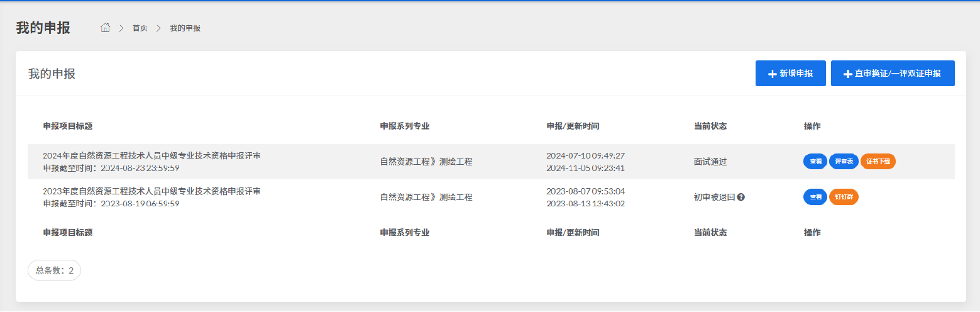Viewport: 980px width, 312px height.
Task: Click the orange 证书下载 button
Action: click(x=878, y=162)
